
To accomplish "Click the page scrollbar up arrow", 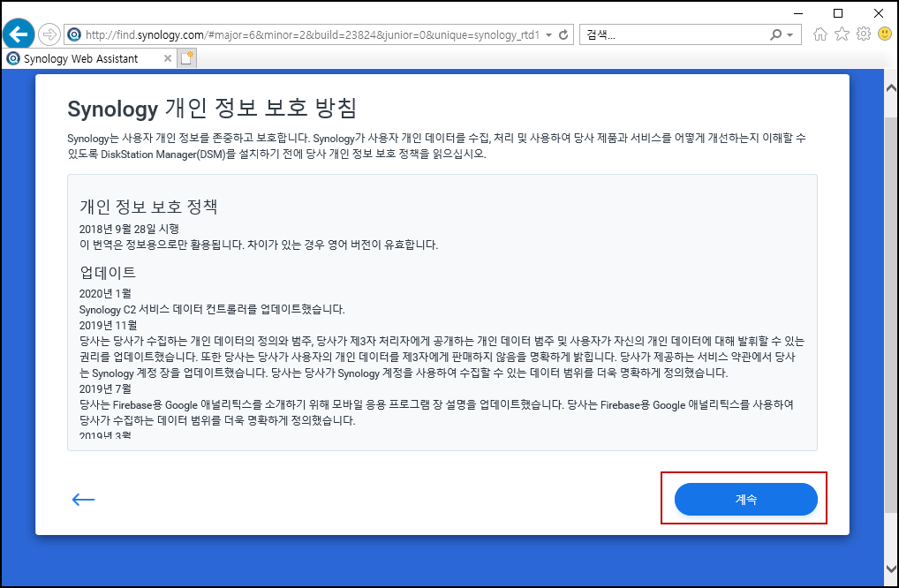I will pyautogui.click(x=891, y=87).
